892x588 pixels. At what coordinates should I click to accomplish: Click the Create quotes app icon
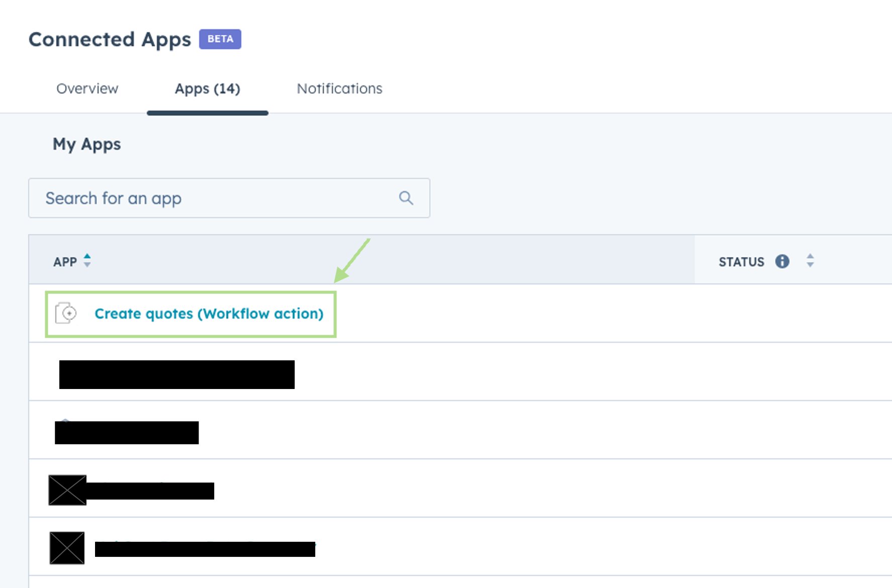66,313
